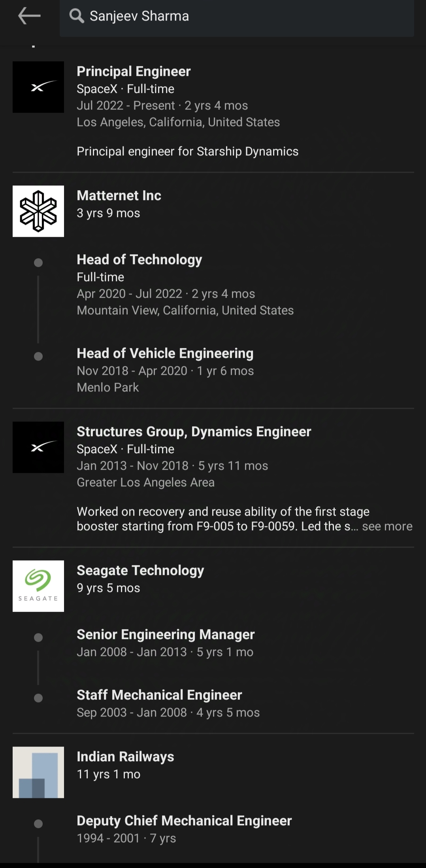Open Matternet Inc company name
This screenshot has height=868, width=426.
click(x=119, y=195)
